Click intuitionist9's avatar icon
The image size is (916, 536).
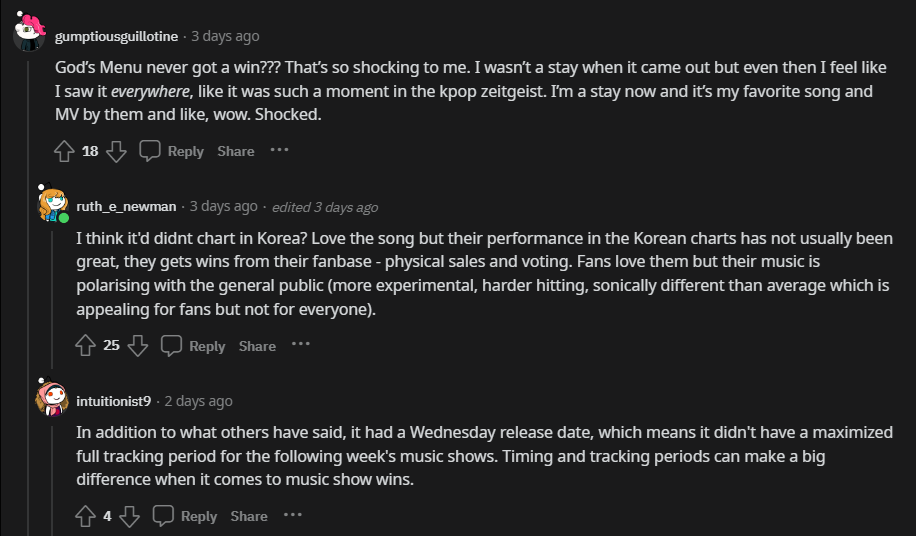pos(52,399)
